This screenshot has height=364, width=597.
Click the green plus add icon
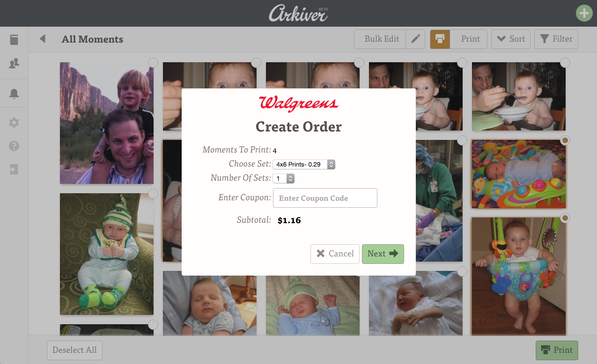[x=584, y=13]
